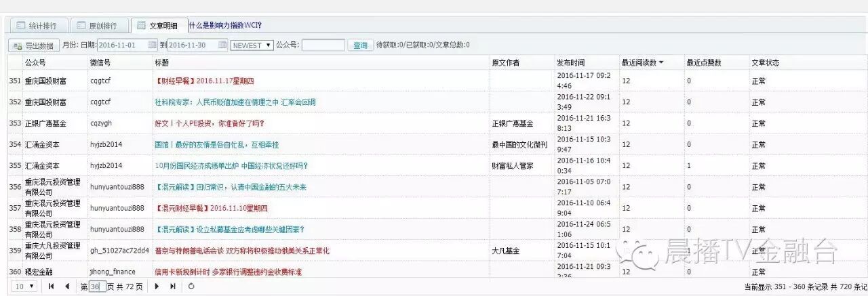The image size is (868, 296).
Task: Click the 导出数据 export button
Action: coord(33,45)
